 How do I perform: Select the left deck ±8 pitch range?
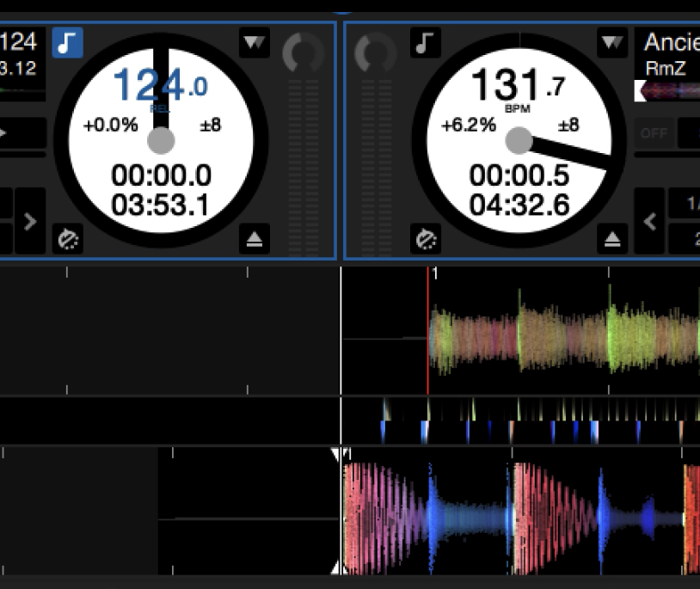[x=211, y=125]
